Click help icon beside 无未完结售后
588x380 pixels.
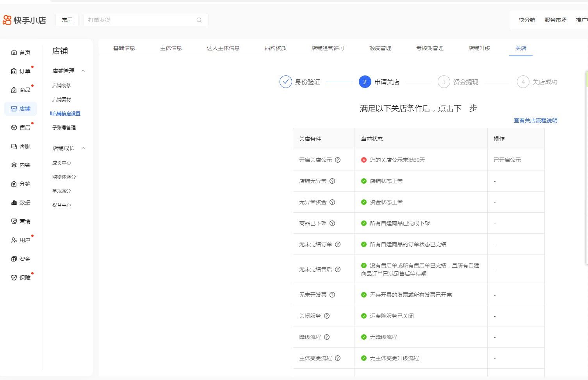pyautogui.click(x=338, y=269)
